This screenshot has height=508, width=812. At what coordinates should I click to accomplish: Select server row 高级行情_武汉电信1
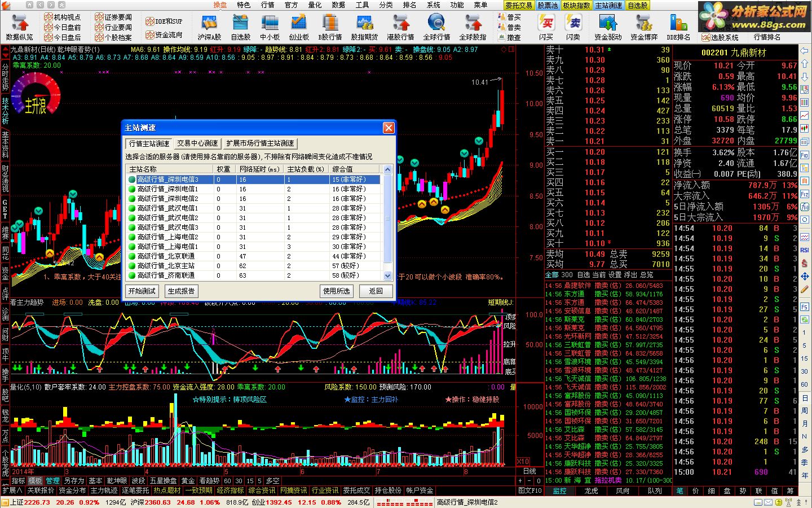(254, 208)
